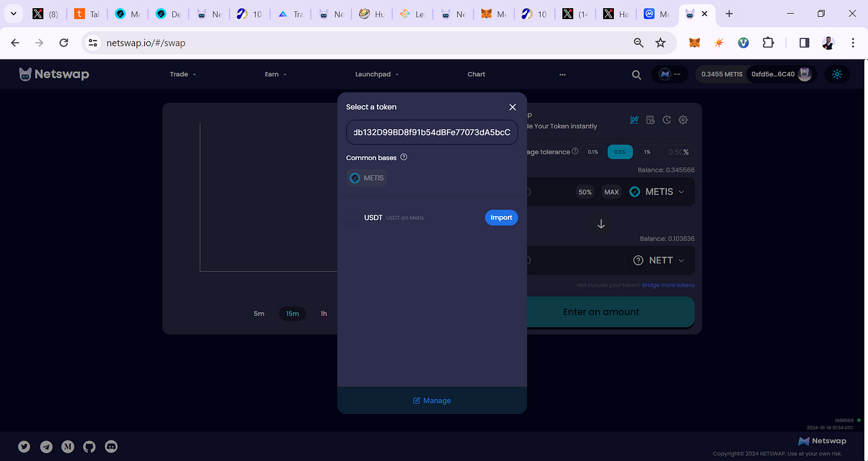Open a new browser tab
868x461 pixels.
pos(729,14)
